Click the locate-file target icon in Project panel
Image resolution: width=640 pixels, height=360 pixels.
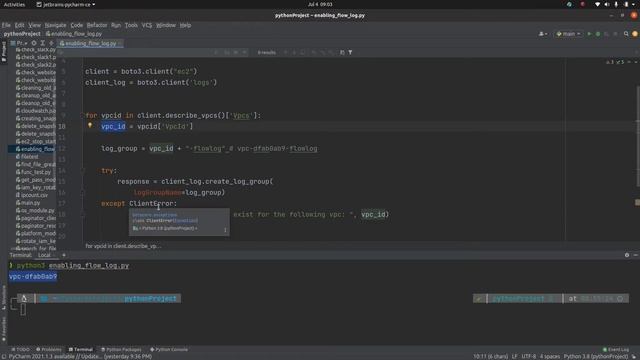coord(34,43)
